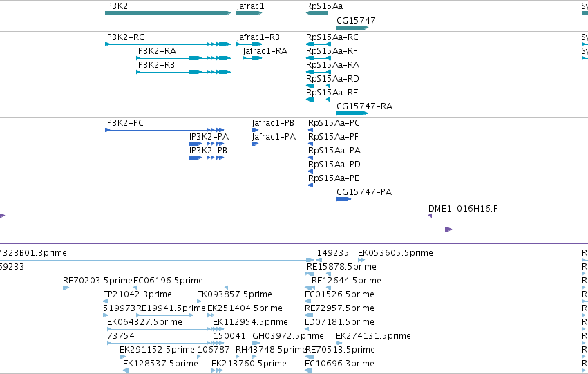Select protein RpS15Aa-PA
Screen dimensions: 588x374
[310, 158]
